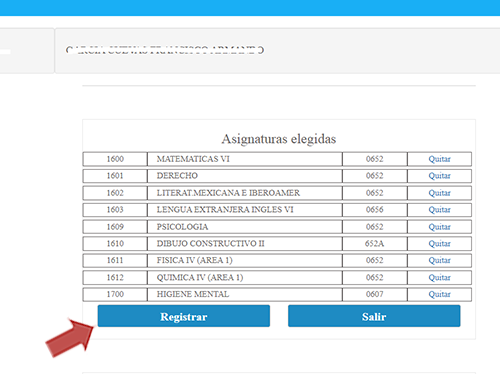Click group 652A for DIBUJO CONSTRUCTIVO II

coord(375,244)
